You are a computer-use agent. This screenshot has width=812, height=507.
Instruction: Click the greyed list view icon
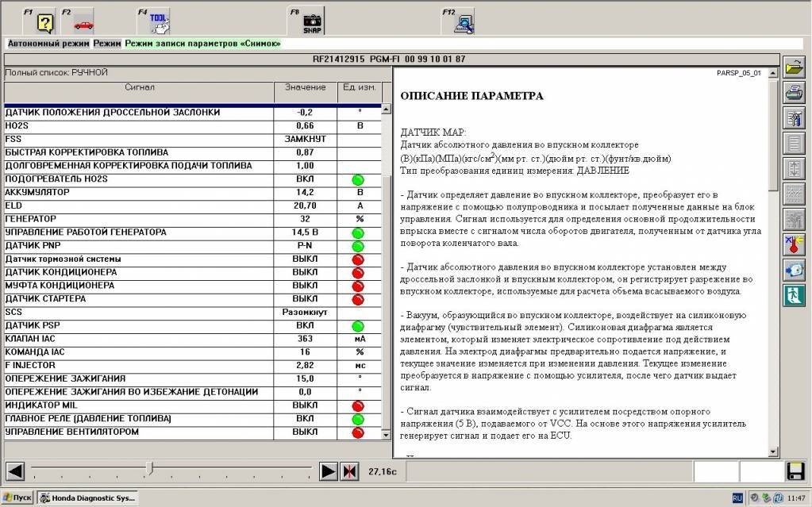[794, 144]
